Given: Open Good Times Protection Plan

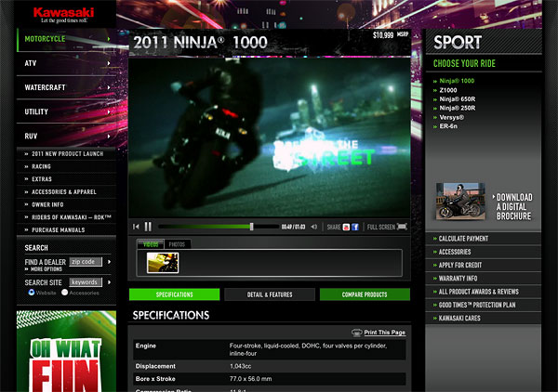Looking at the screenshot, I should pos(477,305).
